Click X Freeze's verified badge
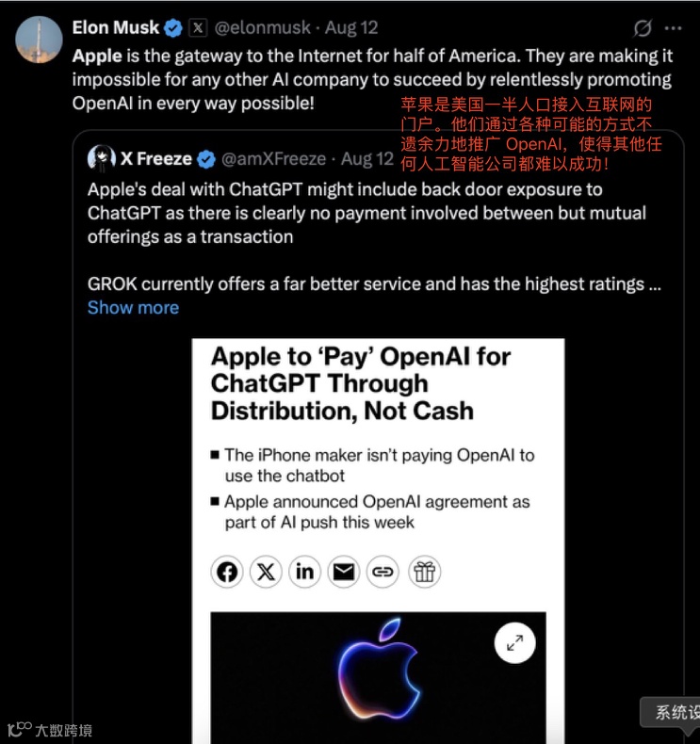Viewport: 700px width, 744px height. [x=206, y=159]
